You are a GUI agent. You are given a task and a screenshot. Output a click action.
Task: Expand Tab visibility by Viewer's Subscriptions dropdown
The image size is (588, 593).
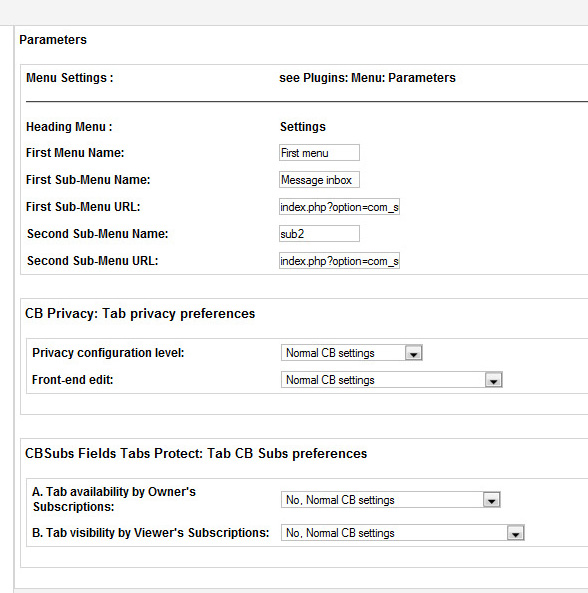(x=403, y=533)
